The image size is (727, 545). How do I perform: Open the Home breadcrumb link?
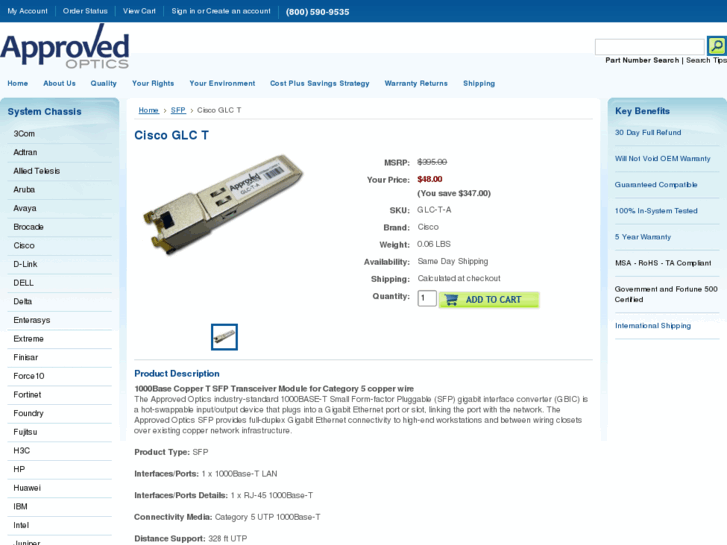point(148,110)
